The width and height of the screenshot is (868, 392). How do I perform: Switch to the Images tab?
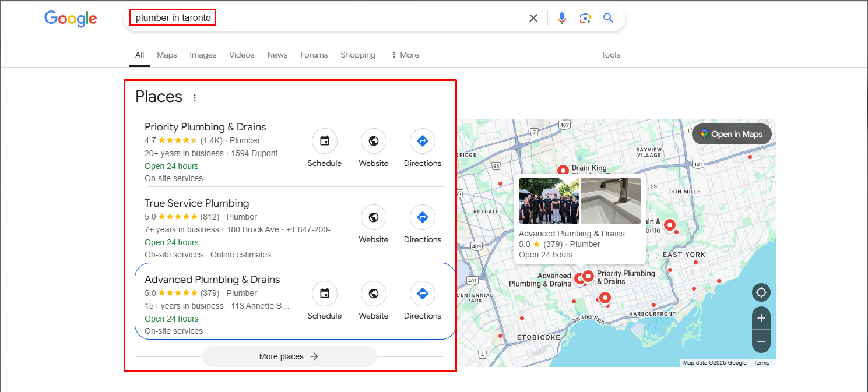pos(203,55)
